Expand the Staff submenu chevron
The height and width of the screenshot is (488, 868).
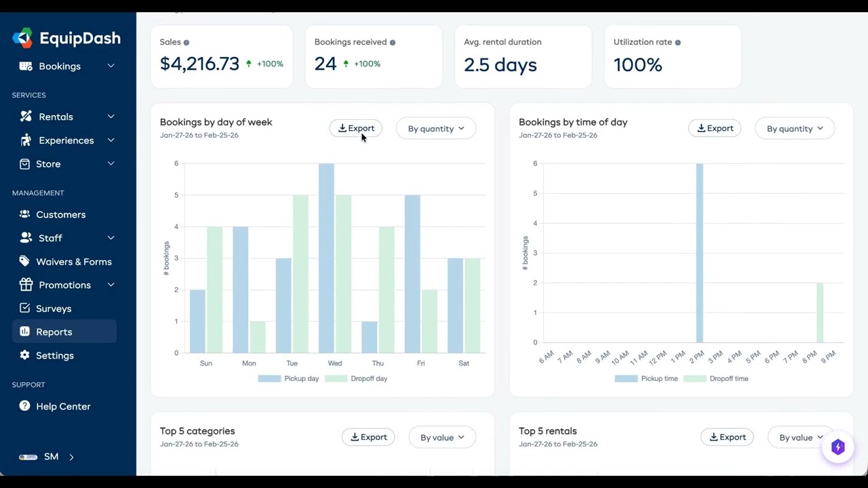pyautogui.click(x=111, y=238)
